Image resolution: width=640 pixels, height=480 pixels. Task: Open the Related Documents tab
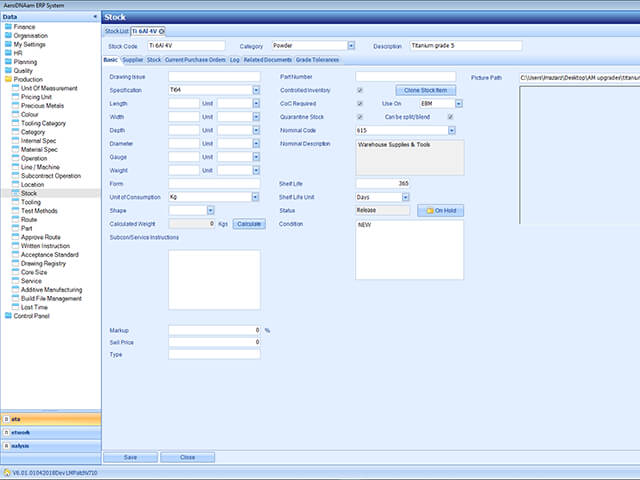[268, 60]
